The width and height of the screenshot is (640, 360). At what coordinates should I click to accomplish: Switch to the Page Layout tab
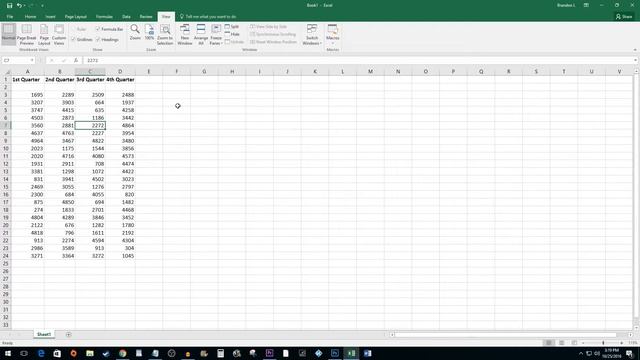[76, 17]
